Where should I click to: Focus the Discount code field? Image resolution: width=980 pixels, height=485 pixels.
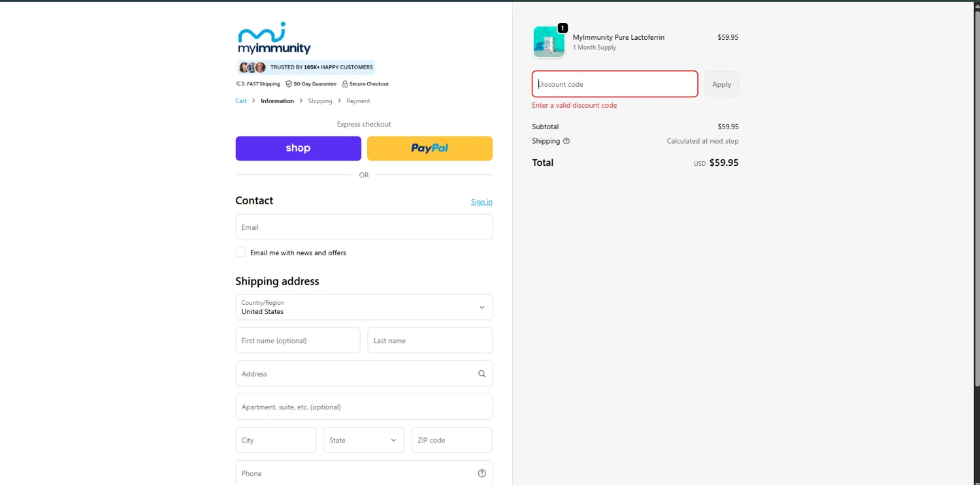(x=615, y=84)
